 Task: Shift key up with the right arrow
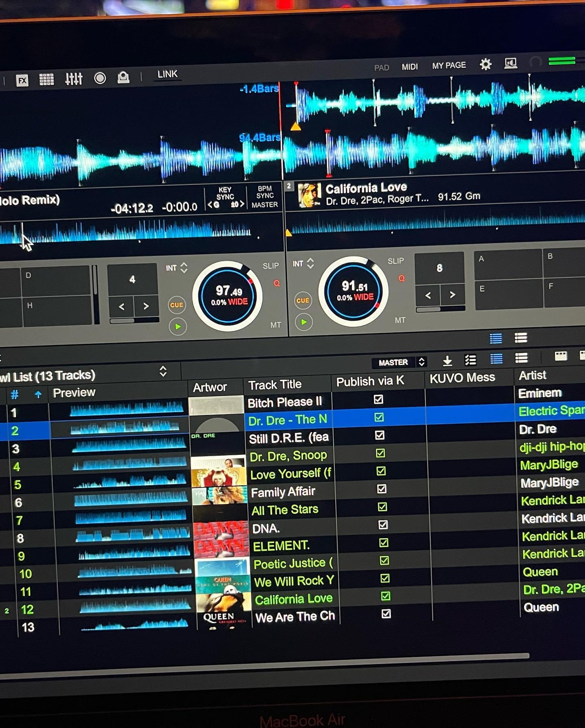pyautogui.click(x=242, y=204)
